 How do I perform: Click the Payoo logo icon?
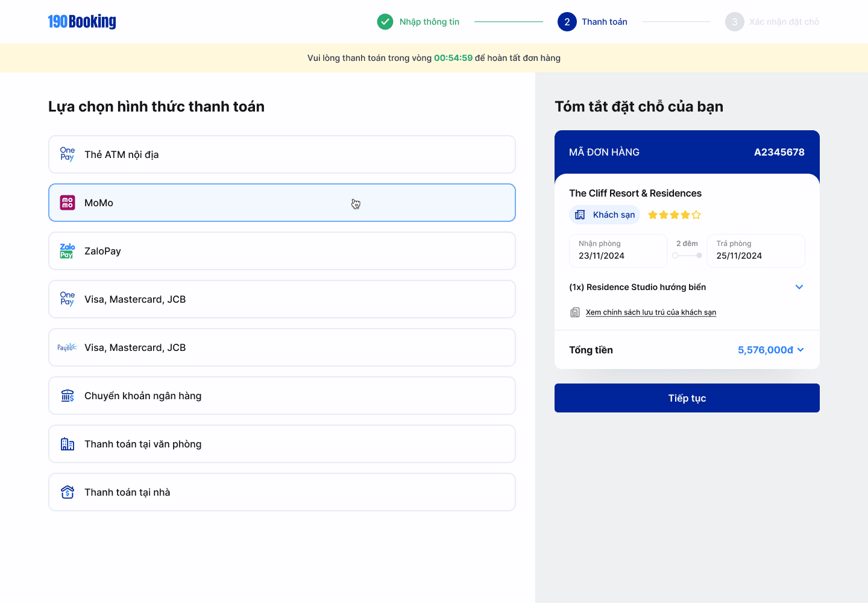[x=67, y=347]
